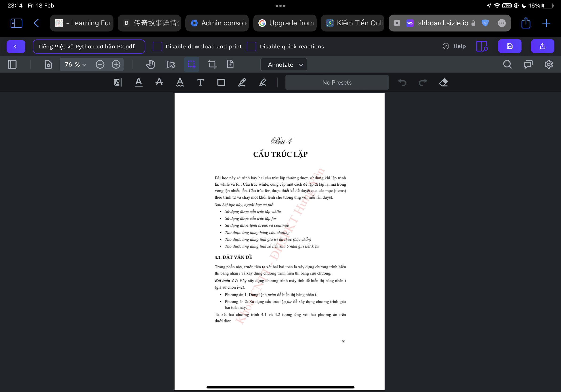Enable Disable download and print checkbox

pyautogui.click(x=157, y=47)
